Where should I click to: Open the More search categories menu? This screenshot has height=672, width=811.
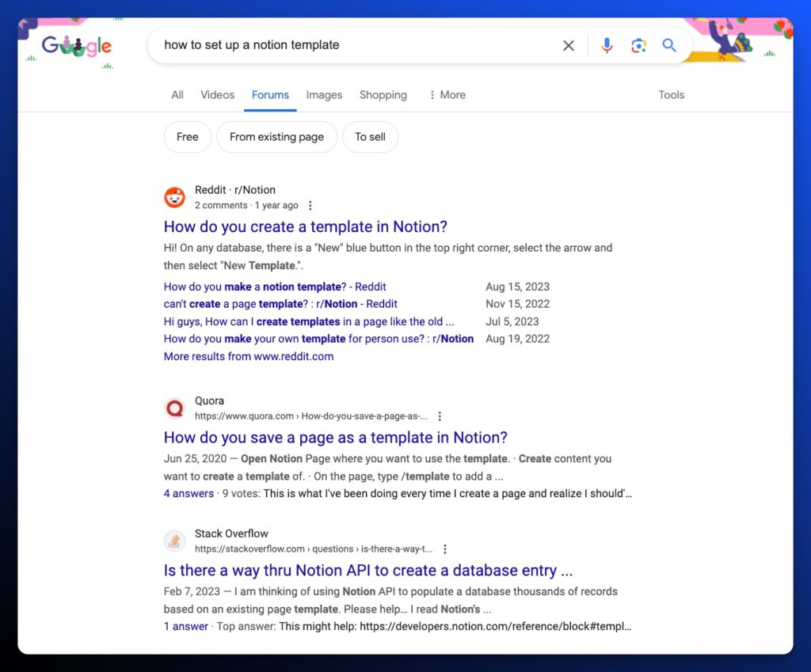click(x=447, y=94)
